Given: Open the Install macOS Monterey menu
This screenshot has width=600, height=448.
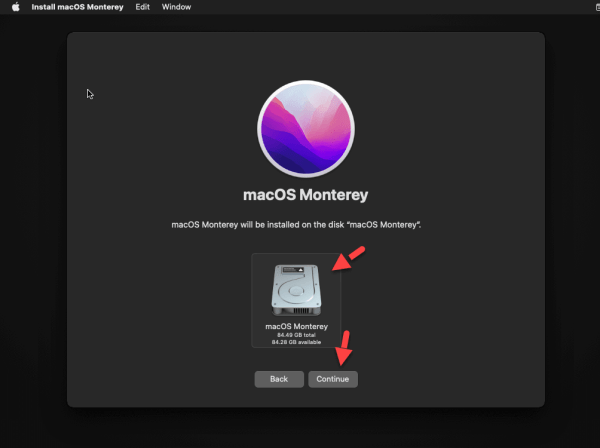Looking at the screenshot, I should click(x=77, y=7).
